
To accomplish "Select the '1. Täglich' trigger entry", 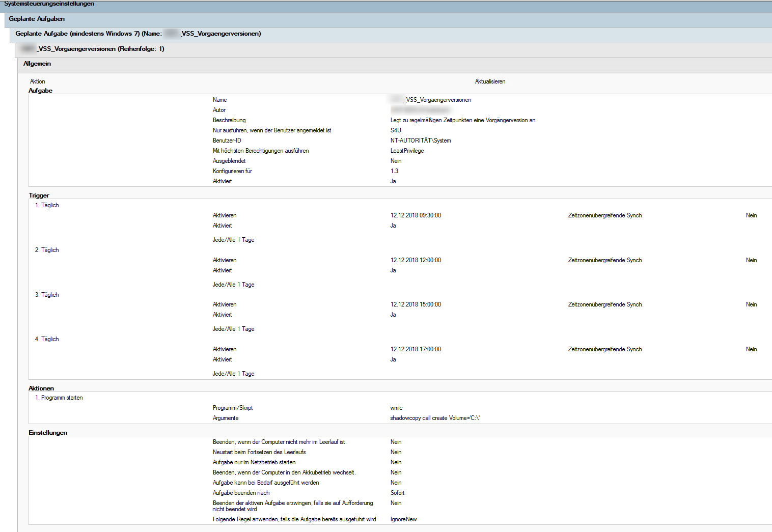I will [x=47, y=205].
